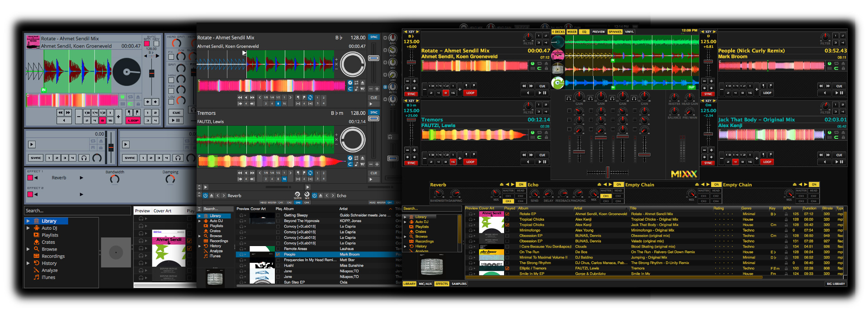Click the spinning vinyl in the left deck

click(126, 72)
